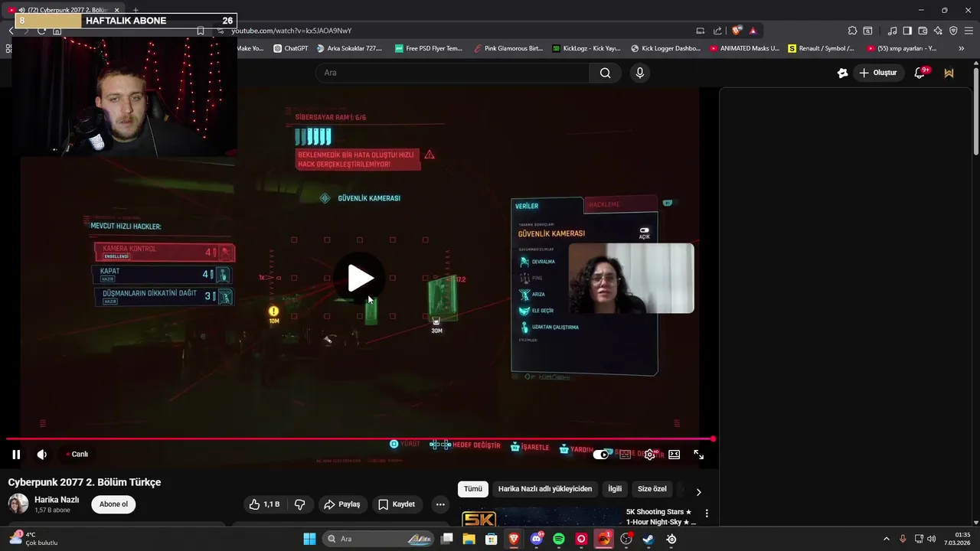The width and height of the screenshot is (980, 551).
Task: Open Spotify from the taskbar
Action: (x=559, y=539)
